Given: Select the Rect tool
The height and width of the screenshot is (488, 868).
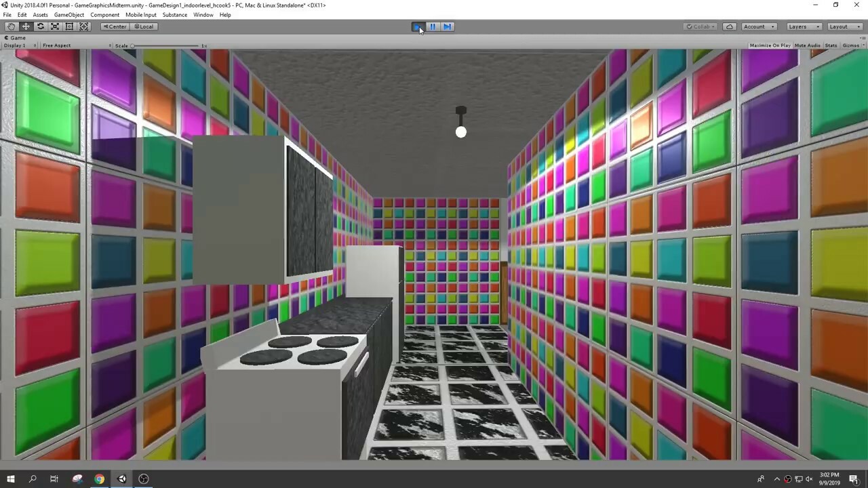Looking at the screenshot, I should click(68, 26).
